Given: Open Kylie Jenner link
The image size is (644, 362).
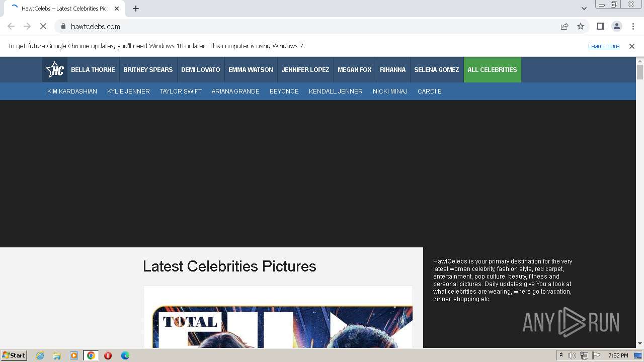Looking at the screenshot, I should coord(128,92).
